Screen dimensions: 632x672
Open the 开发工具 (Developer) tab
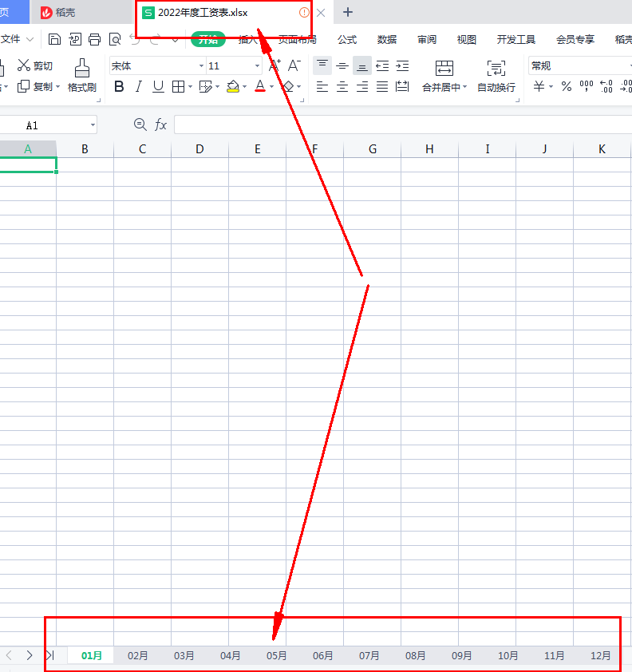tap(515, 39)
